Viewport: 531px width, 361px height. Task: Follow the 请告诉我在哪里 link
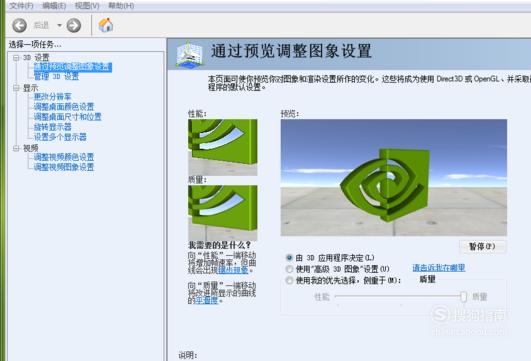click(439, 268)
